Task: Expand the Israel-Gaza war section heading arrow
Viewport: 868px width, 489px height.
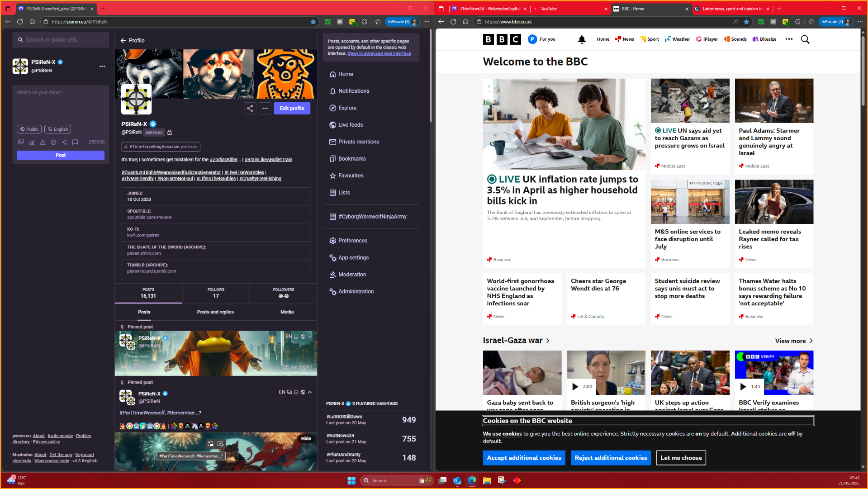Action: pyautogui.click(x=548, y=341)
